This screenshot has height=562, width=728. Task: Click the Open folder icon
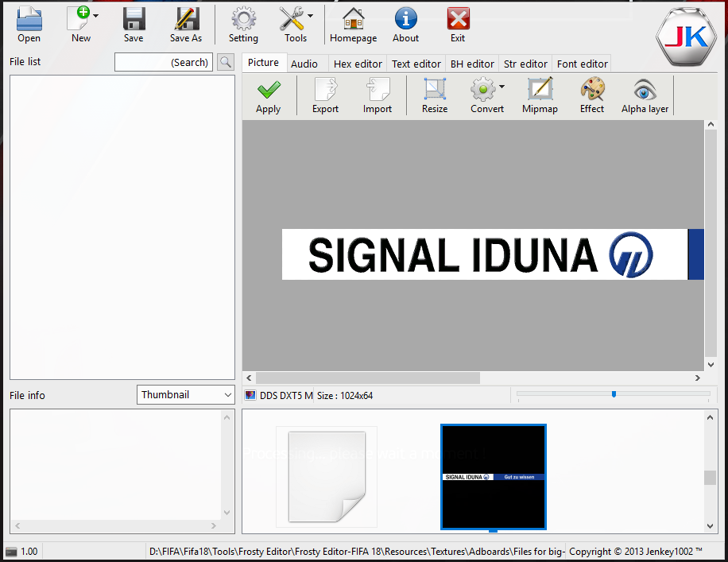point(29,20)
